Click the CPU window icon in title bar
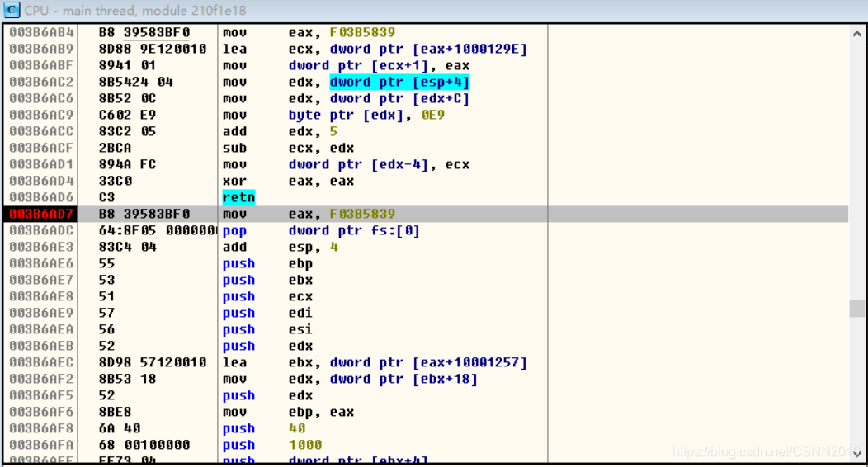The width and height of the screenshot is (868, 467). pyautogui.click(x=11, y=10)
